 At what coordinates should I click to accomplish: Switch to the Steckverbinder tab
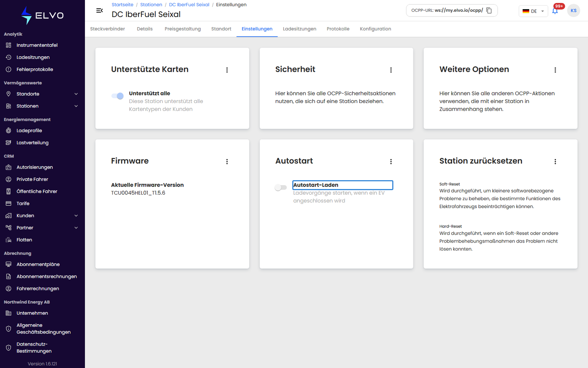[x=108, y=29]
